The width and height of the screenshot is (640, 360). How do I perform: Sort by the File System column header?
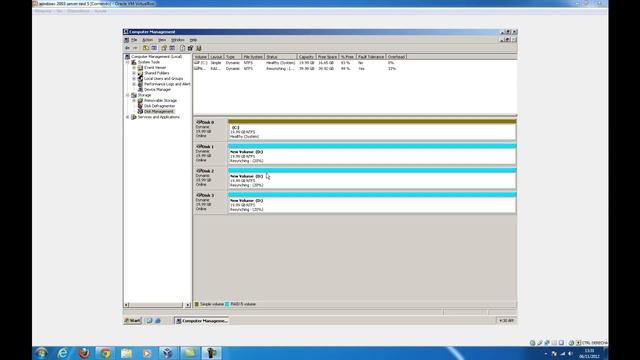[253, 57]
